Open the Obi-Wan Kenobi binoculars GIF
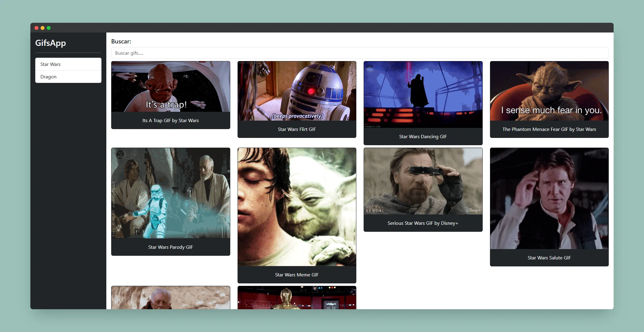The width and height of the screenshot is (644, 332). click(x=423, y=181)
